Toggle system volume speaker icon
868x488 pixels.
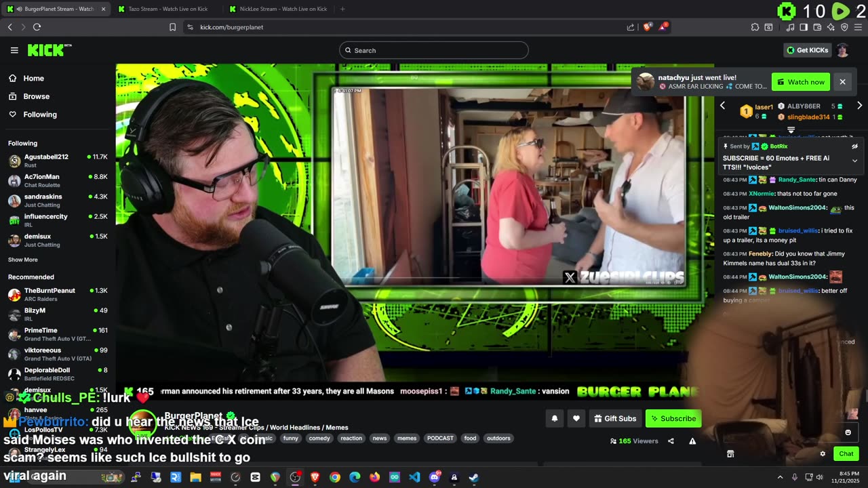819,477
